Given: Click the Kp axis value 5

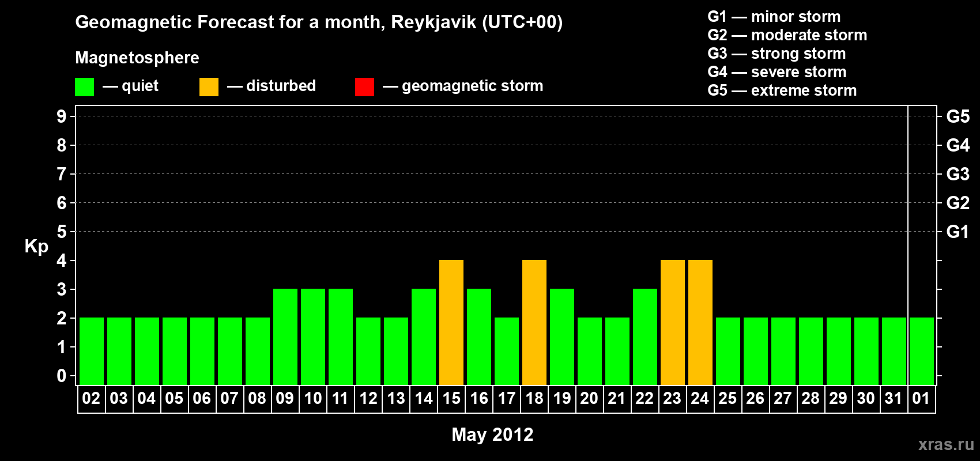Looking at the screenshot, I should pyautogui.click(x=62, y=232).
